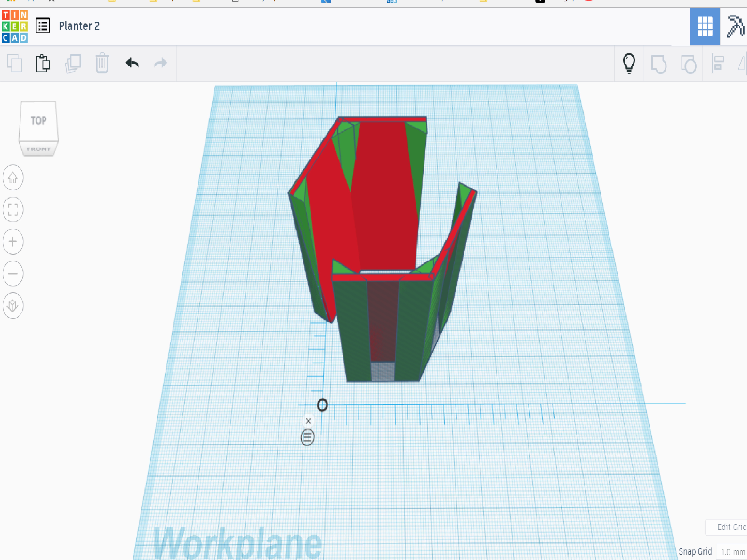The height and width of the screenshot is (560, 747).
Task: Click the Mirror tool icon
Action: (742, 64)
